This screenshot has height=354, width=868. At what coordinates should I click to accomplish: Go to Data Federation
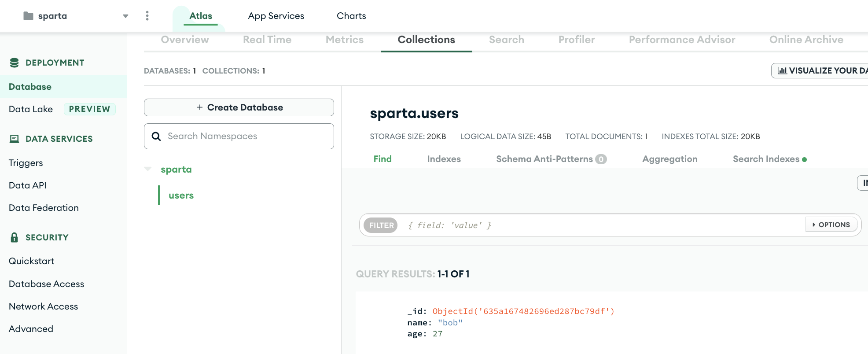tap(44, 208)
